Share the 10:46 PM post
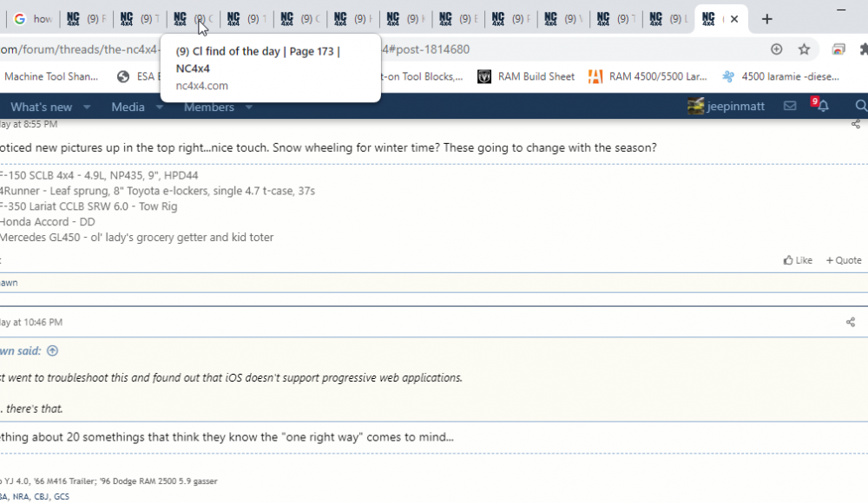 [851, 323]
